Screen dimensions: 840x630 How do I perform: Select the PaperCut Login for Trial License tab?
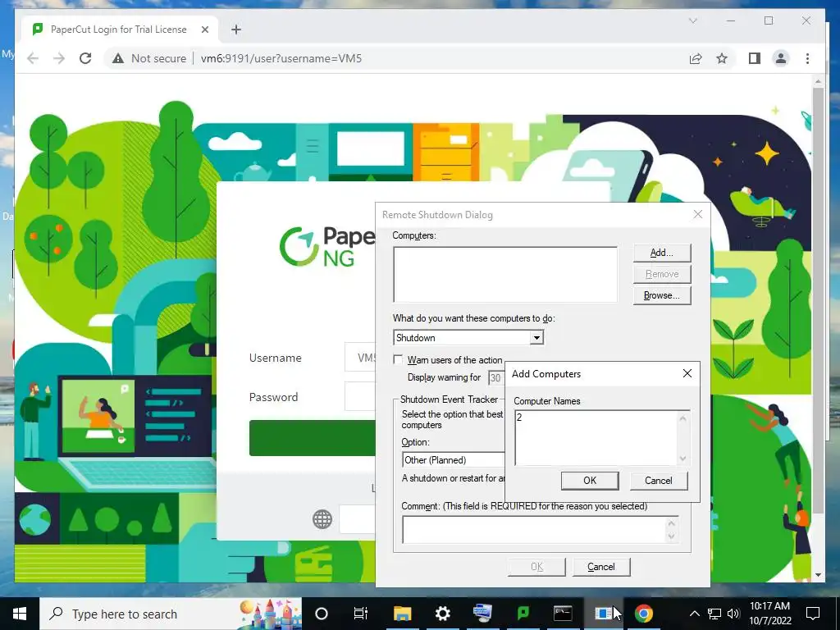(x=119, y=30)
